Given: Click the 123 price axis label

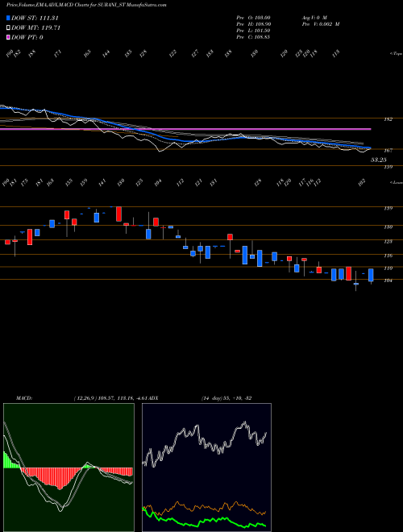Looking at the screenshot, I should pyautogui.click(x=388, y=242).
